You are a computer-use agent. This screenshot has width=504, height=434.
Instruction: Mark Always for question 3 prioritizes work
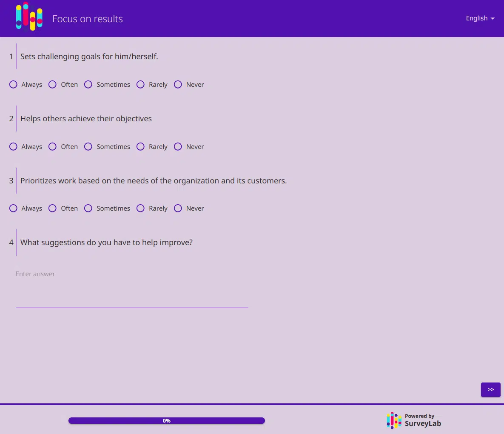coord(13,208)
